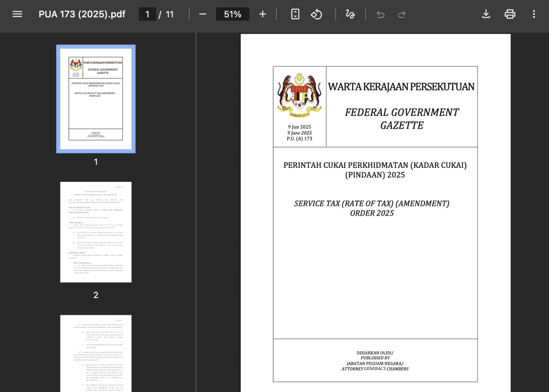Click the JABATAN PEGUAM NEGARA text

(x=375, y=364)
